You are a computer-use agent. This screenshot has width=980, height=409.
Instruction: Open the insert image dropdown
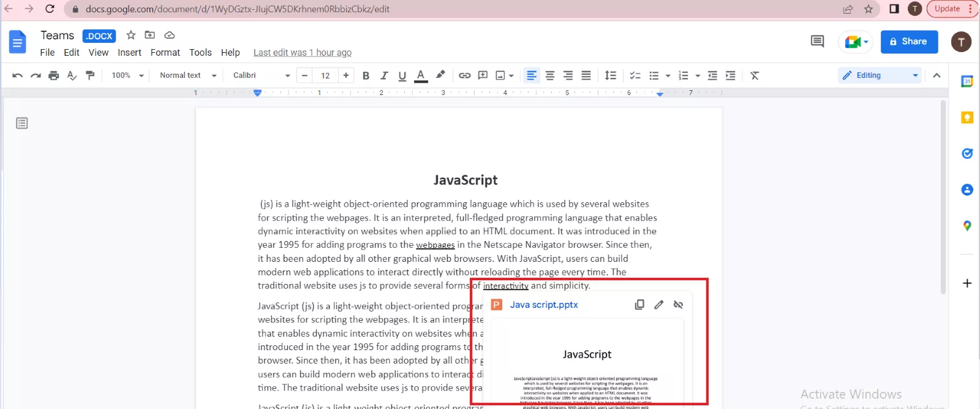tap(505, 75)
